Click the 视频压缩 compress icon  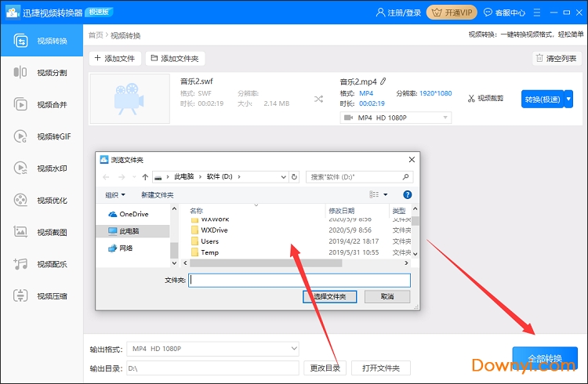tap(20, 295)
